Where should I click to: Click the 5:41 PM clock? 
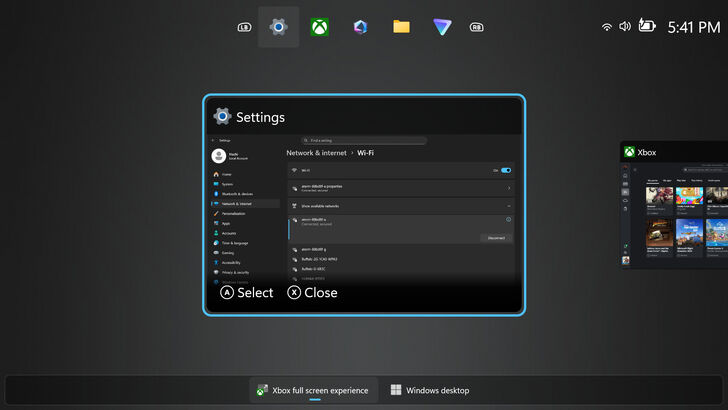[693, 27]
